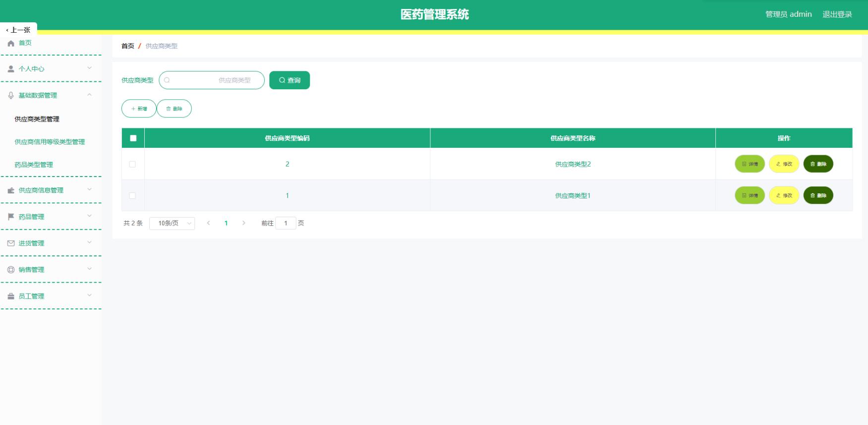868x425 pixels.
Task: Click dark 删除 button for 供应商类型2 row
Action: tap(818, 164)
